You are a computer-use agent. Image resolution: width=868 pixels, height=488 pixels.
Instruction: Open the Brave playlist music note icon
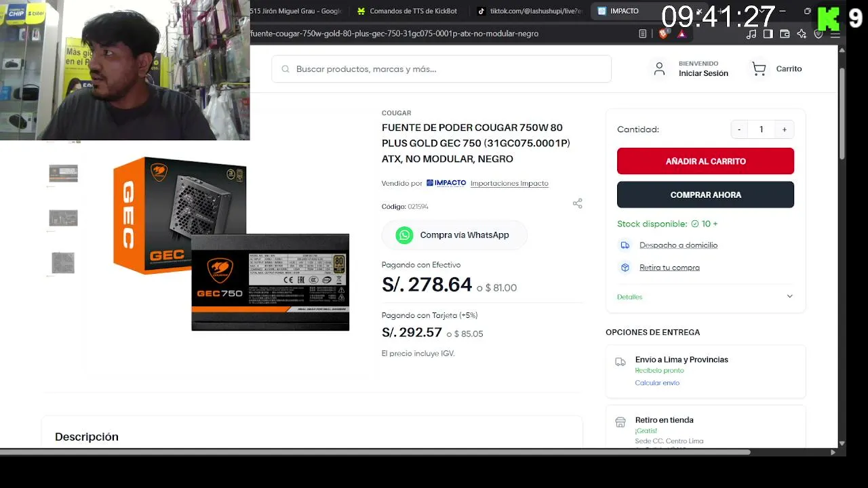(751, 33)
